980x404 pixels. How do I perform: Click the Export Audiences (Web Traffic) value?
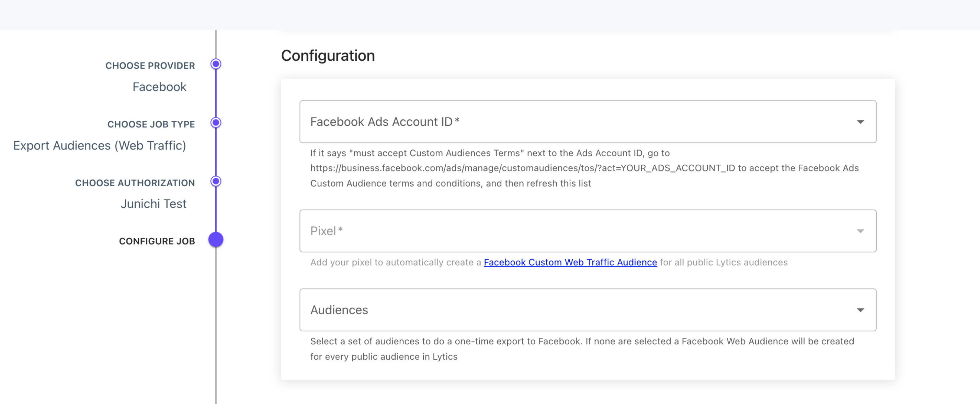pos(100,145)
